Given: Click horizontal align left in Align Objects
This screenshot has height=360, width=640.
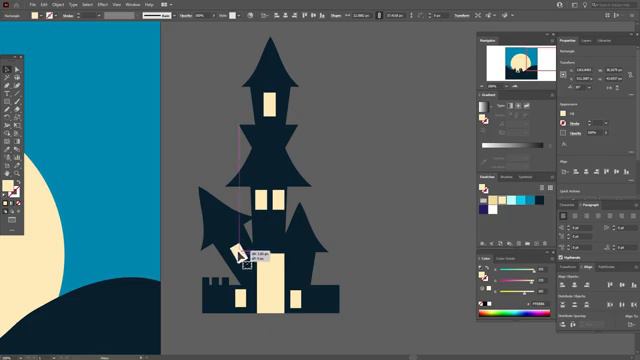Looking at the screenshot, I should pyautogui.click(x=562, y=285).
